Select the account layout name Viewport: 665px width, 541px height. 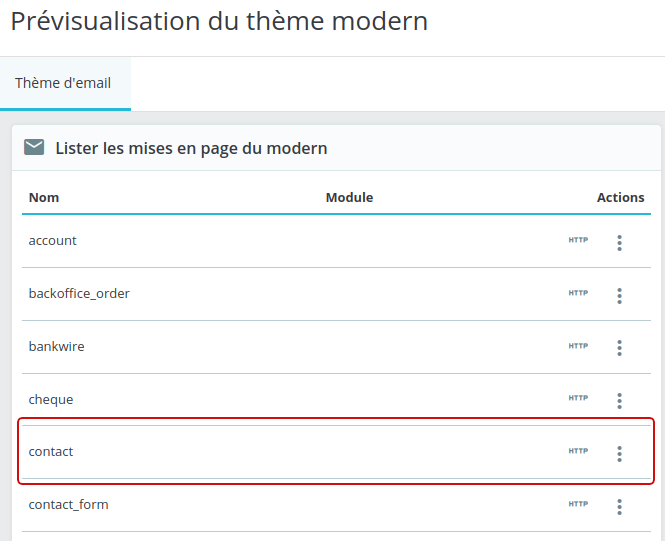tap(53, 241)
